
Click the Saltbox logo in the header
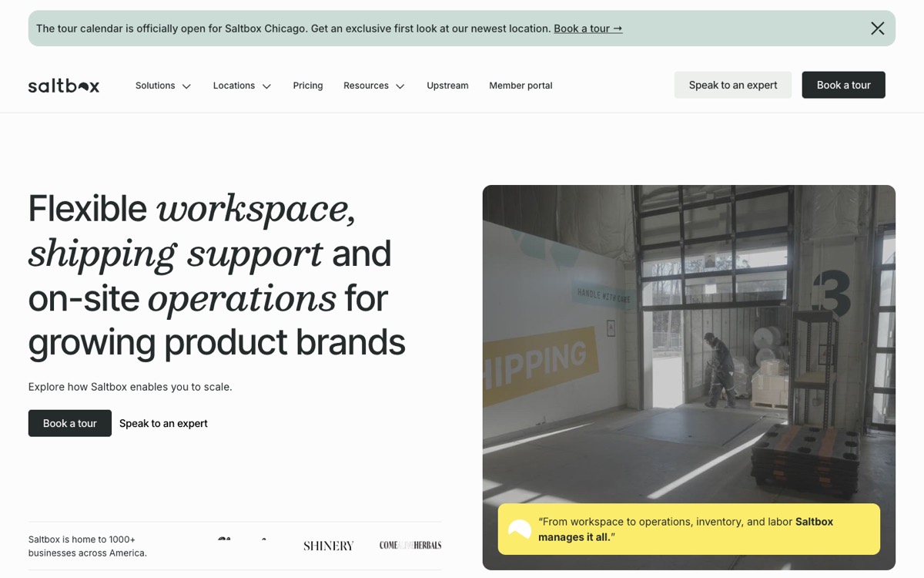click(x=64, y=86)
